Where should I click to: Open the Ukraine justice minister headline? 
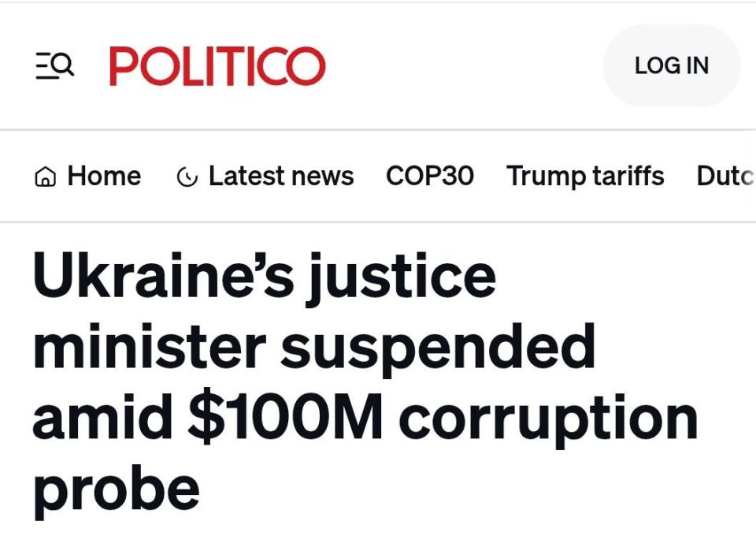pos(362,378)
